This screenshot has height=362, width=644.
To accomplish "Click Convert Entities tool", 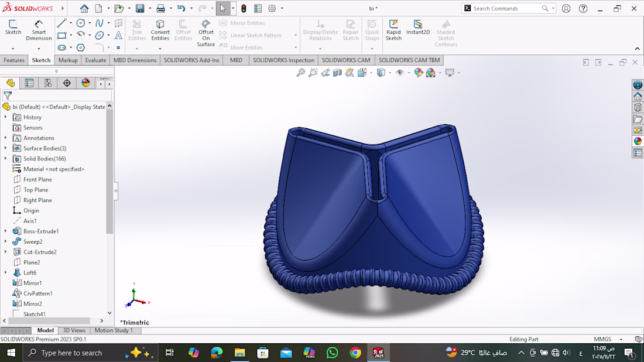I will (x=160, y=30).
